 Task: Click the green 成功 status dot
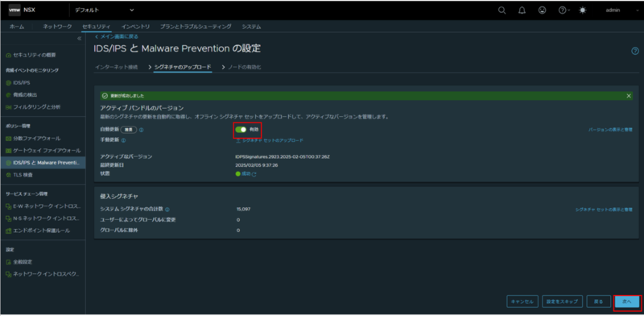(x=237, y=173)
